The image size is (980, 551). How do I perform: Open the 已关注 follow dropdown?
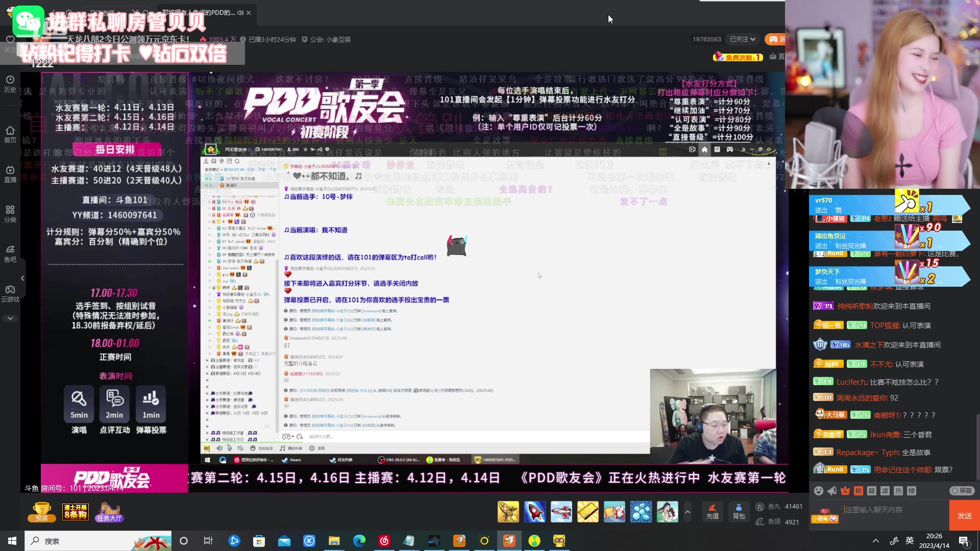point(743,39)
